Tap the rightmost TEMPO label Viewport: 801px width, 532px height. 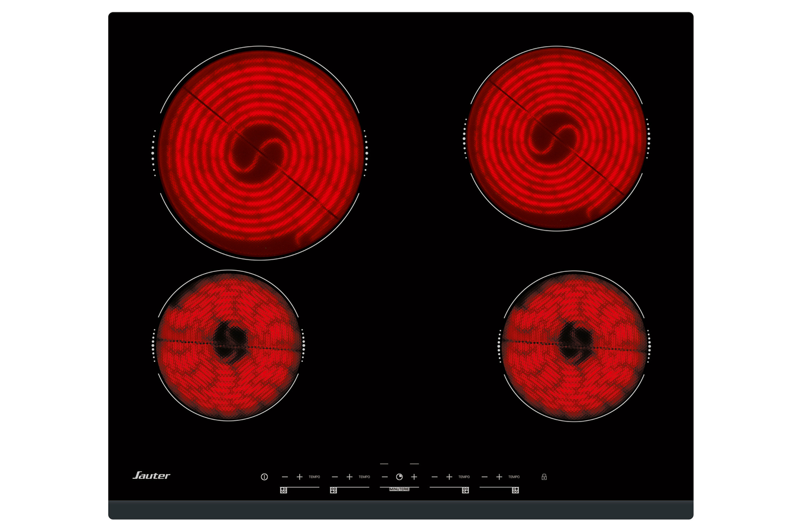[x=514, y=477]
